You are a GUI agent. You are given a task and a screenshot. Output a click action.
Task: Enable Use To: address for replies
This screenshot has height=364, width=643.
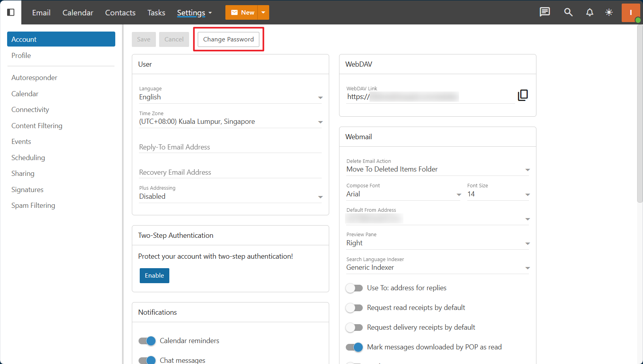354,288
